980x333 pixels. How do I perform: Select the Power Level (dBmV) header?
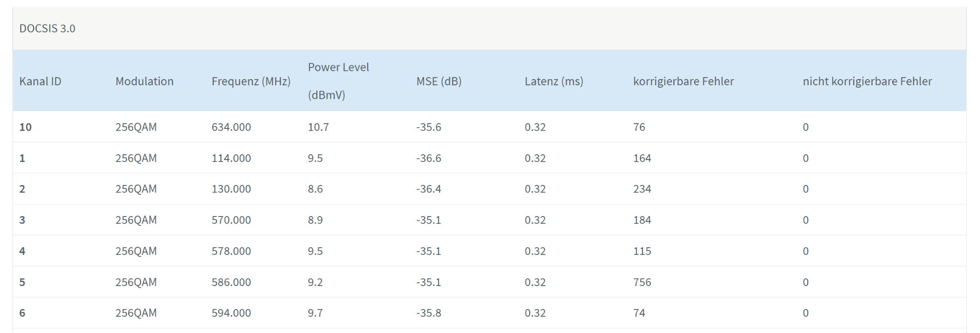point(338,81)
